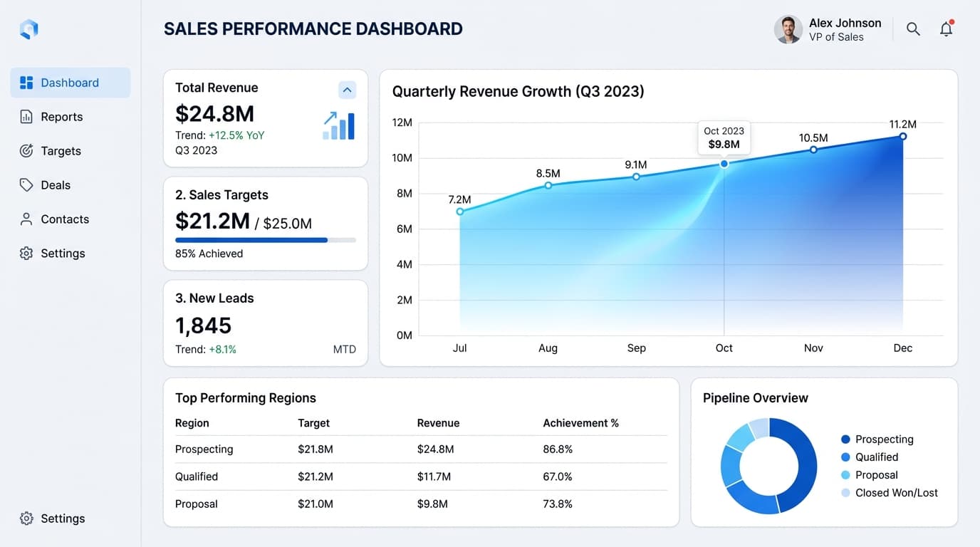This screenshot has width=980, height=547.
Task: Click the Closed Won/Lost legend color dot
Action: tap(845, 493)
